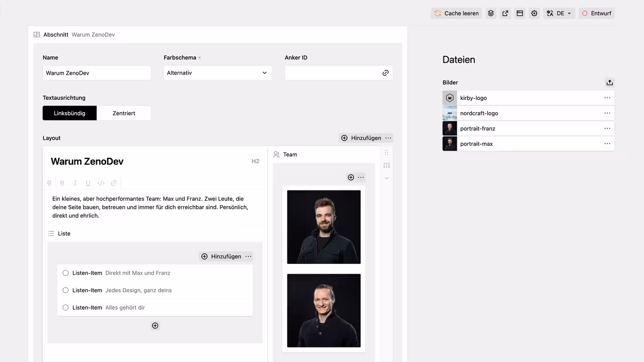
Task: Click the Team block header
Action: pyautogui.click(x=285, y=154)
